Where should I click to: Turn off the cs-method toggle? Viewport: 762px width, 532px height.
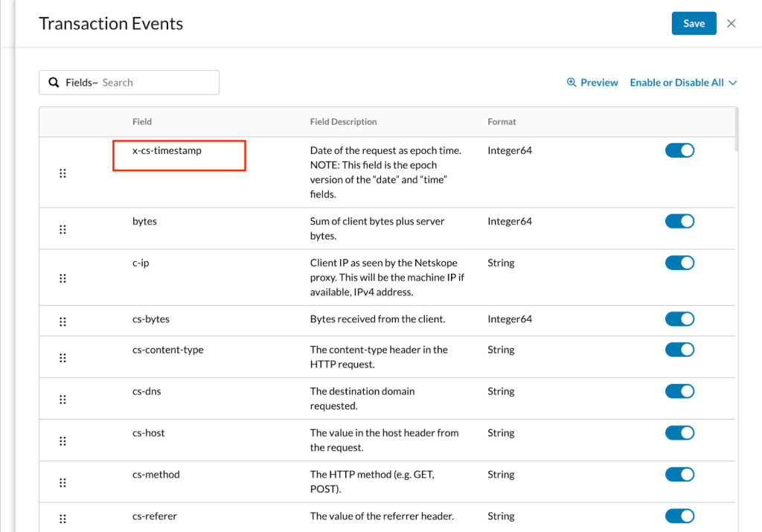pos(679,474)
